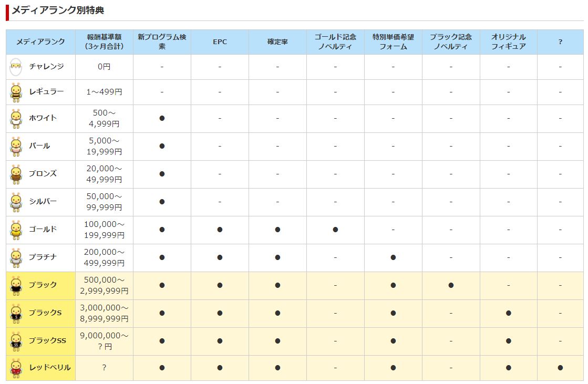
Task: Click the オリジナルフィギュア dot in レッドベリル row
Action: pyautogui.click(x=509, y=368)
